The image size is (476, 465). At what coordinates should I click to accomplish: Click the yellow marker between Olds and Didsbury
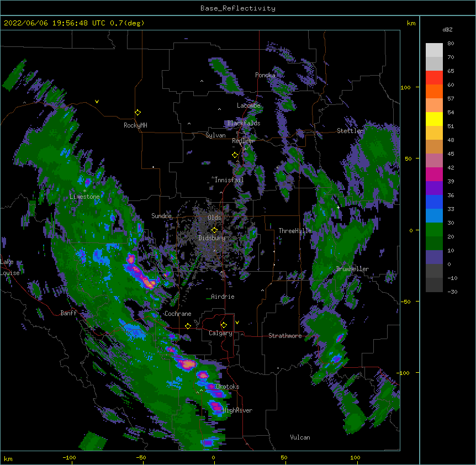pos(214,230)
